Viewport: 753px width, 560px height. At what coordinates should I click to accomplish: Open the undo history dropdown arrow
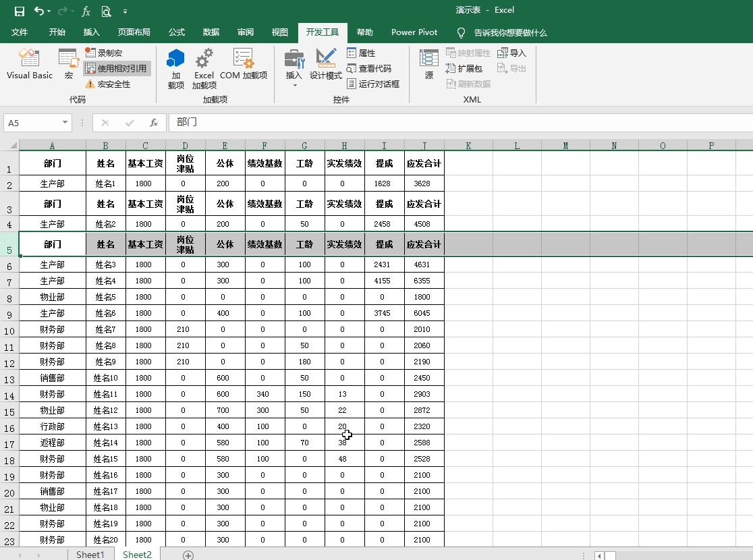pyautogui.click(x=49, y=11)
